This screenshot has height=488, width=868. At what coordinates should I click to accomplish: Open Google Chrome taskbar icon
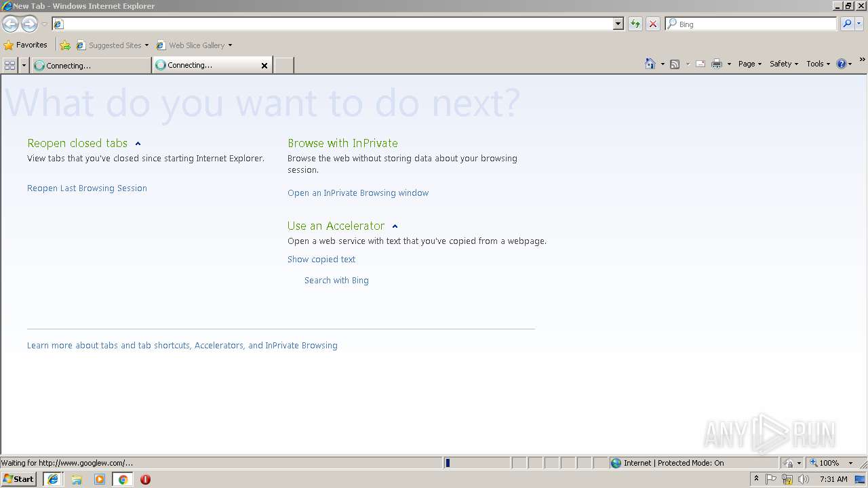(123, 479)
